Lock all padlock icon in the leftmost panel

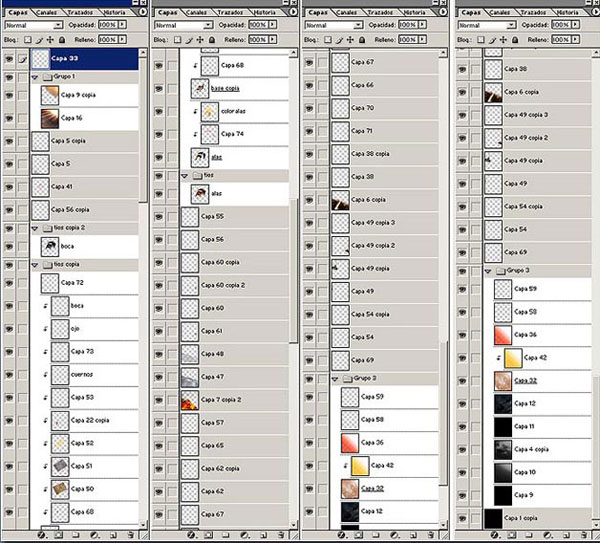click(x=62, y=40)
